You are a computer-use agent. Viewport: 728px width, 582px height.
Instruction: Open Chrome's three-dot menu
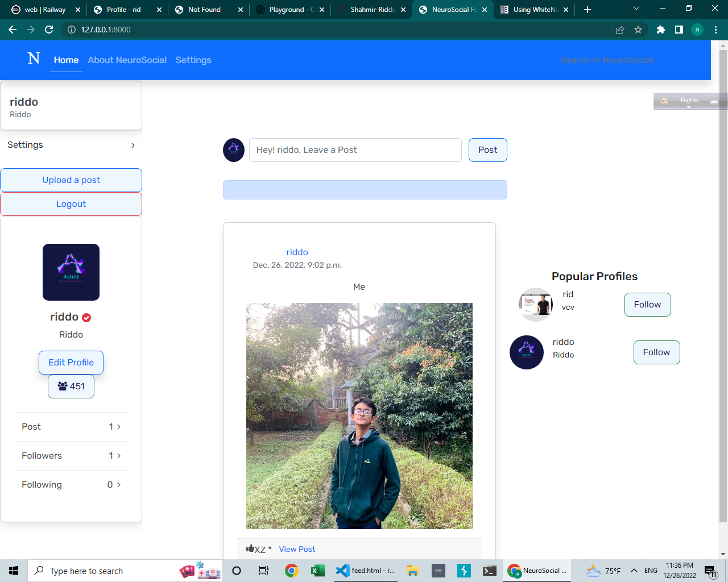715,30
